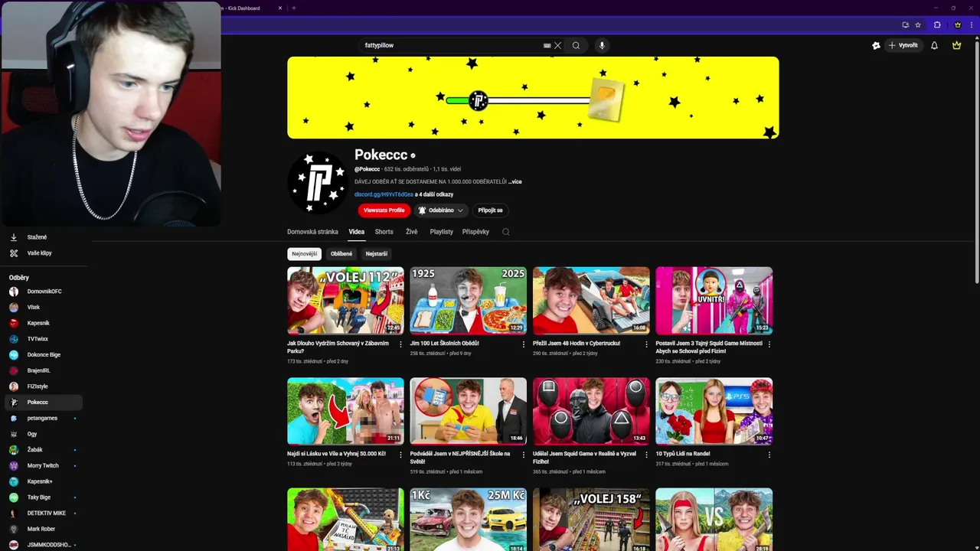This screenshot has width=980, height=551.
Task: Open petangames subscription in sidebar
Action: 44,418
